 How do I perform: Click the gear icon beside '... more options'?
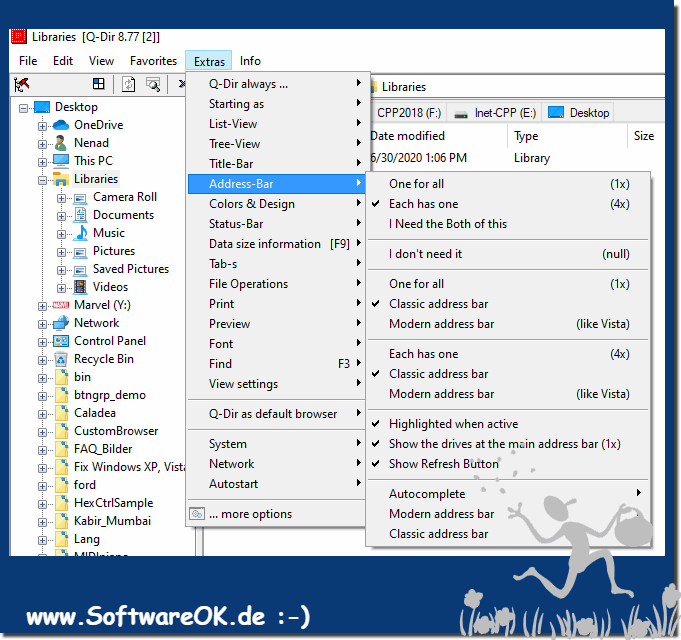[197, 514]
